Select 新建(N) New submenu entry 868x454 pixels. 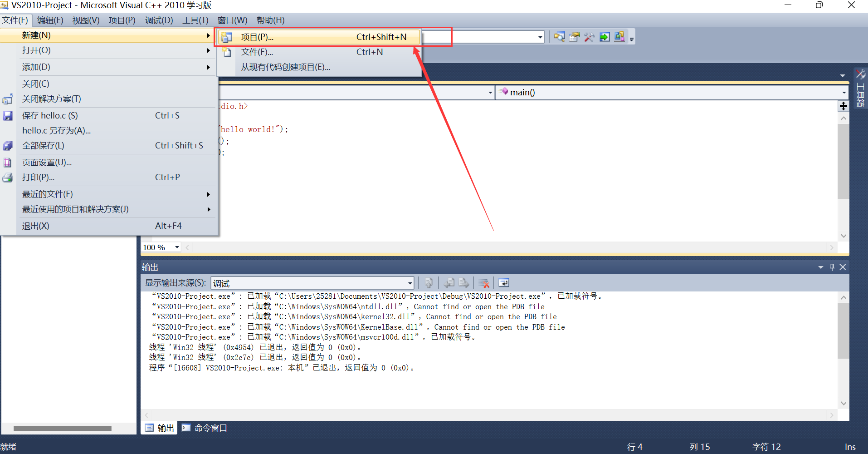tap(108, 35)
